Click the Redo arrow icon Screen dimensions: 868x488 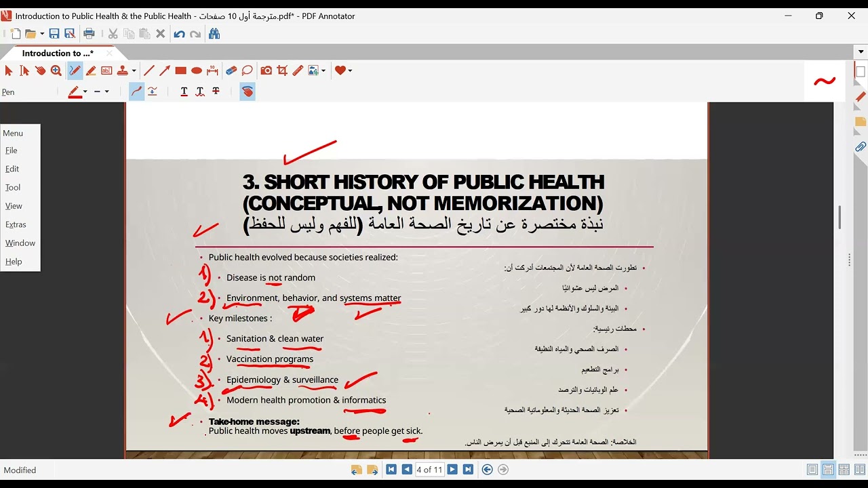click(x=195, y=33)
